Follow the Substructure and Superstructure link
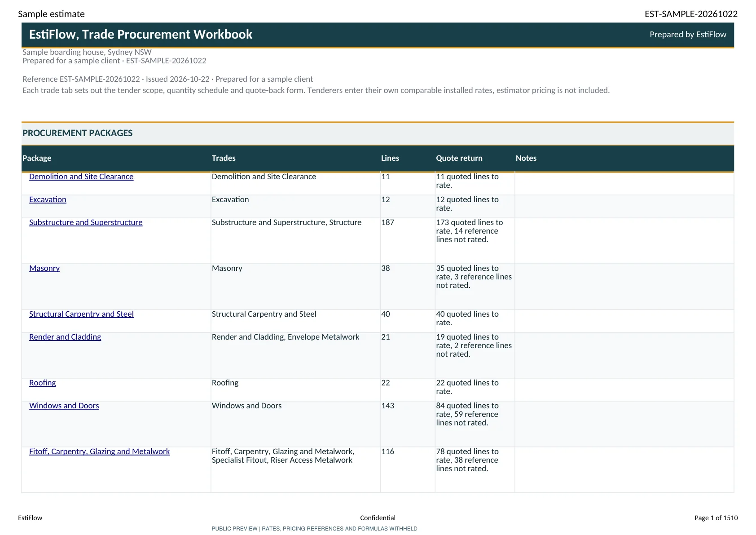Image resolution: width=756 pixels, height=535 pixels. point(86,222)
